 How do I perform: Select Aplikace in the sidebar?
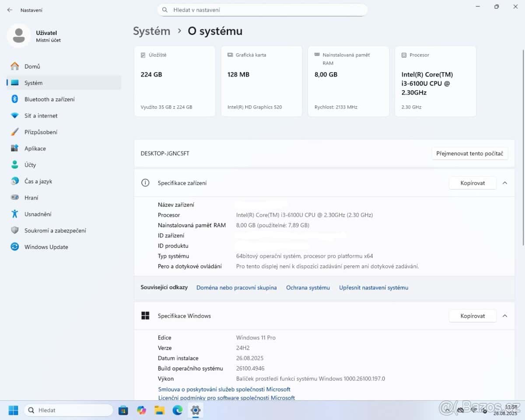[35, 148]
